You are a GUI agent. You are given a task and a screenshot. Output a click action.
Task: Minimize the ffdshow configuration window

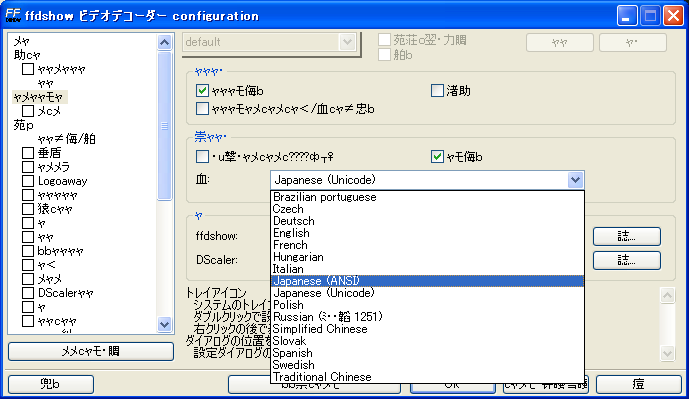[627, 16]
